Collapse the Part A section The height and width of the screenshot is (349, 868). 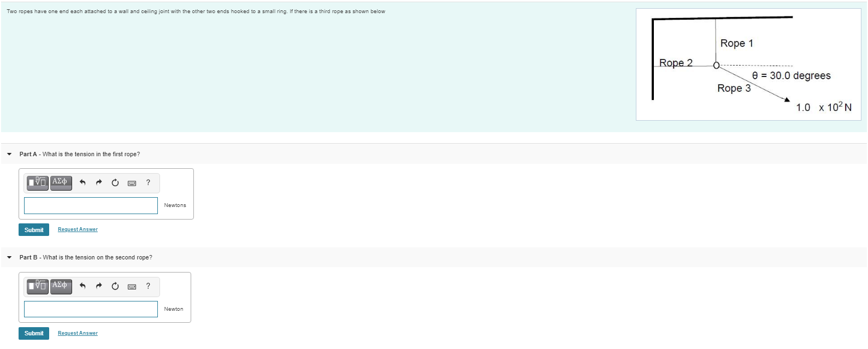pyautogui.click(x=9, y=154)
